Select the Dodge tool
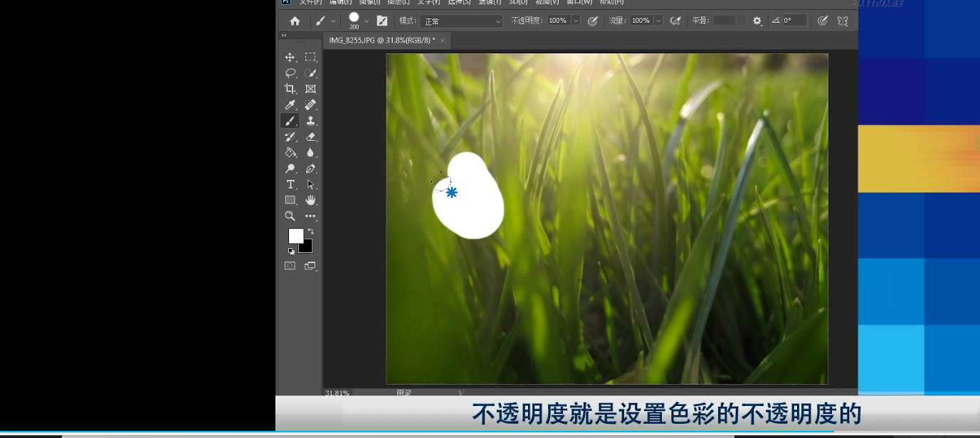 pos(290,169)
